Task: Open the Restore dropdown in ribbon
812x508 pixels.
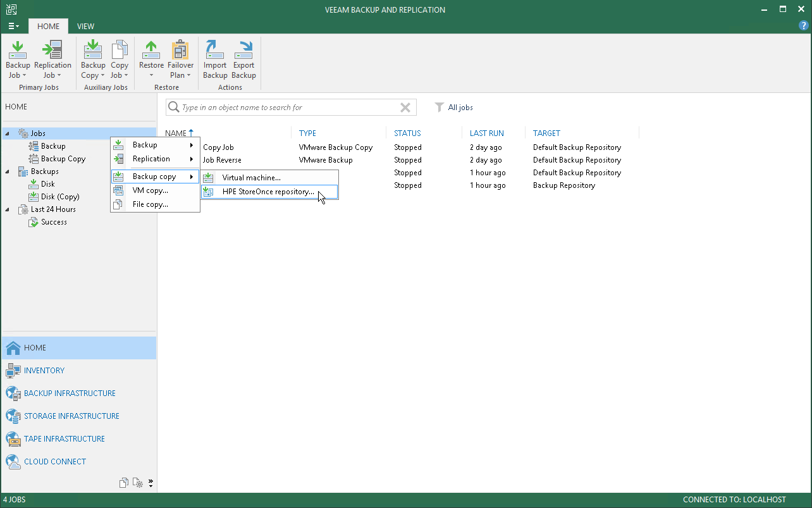Action: pyautogui.click(x=151, y=59)
